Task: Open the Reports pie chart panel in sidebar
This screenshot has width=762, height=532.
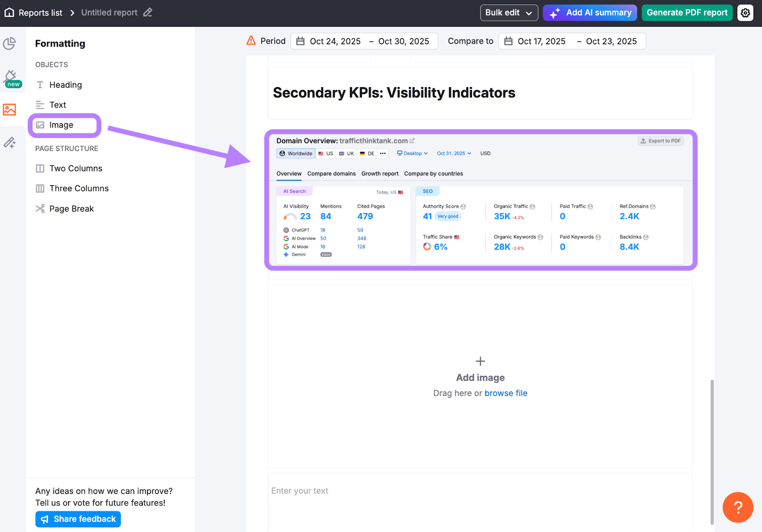Action: (x=9, y=43)
